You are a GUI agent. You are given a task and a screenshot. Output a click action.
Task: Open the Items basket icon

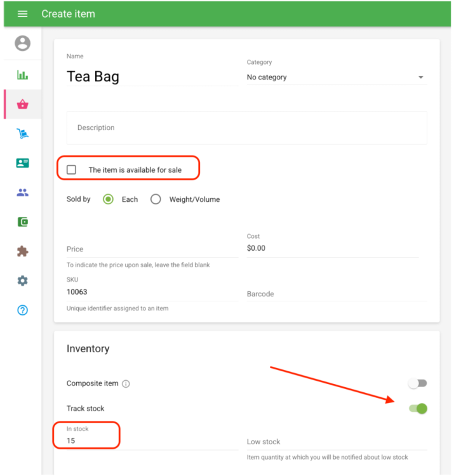(x=22, y=105)
